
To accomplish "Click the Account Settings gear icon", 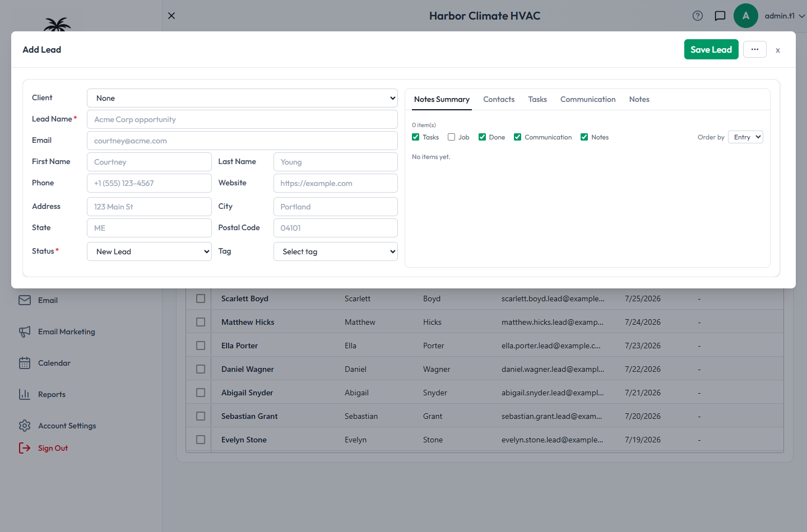I will click(25, 426).
